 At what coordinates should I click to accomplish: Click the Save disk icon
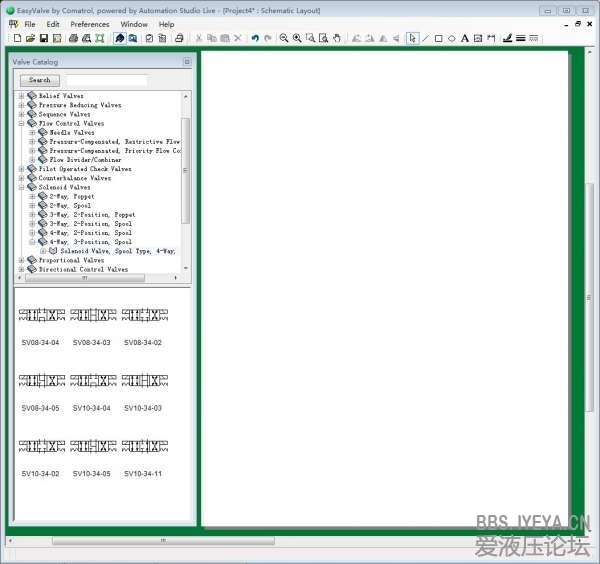click(43, 38)
